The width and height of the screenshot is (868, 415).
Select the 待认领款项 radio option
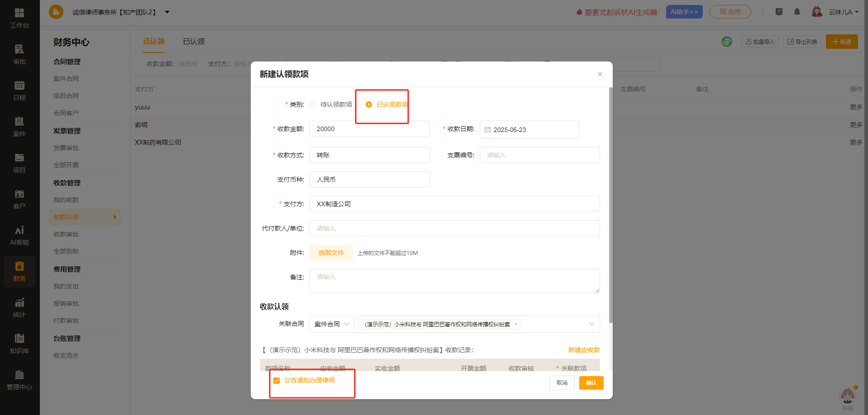pyautogui.click(x=313, y=104)
